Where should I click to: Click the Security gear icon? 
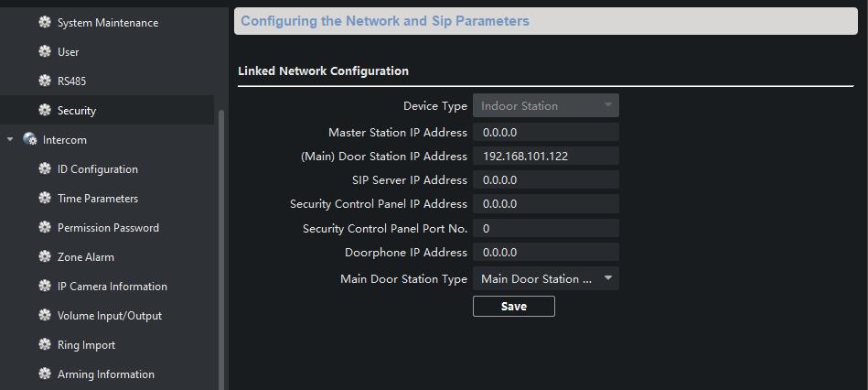[x=44, y=110]
